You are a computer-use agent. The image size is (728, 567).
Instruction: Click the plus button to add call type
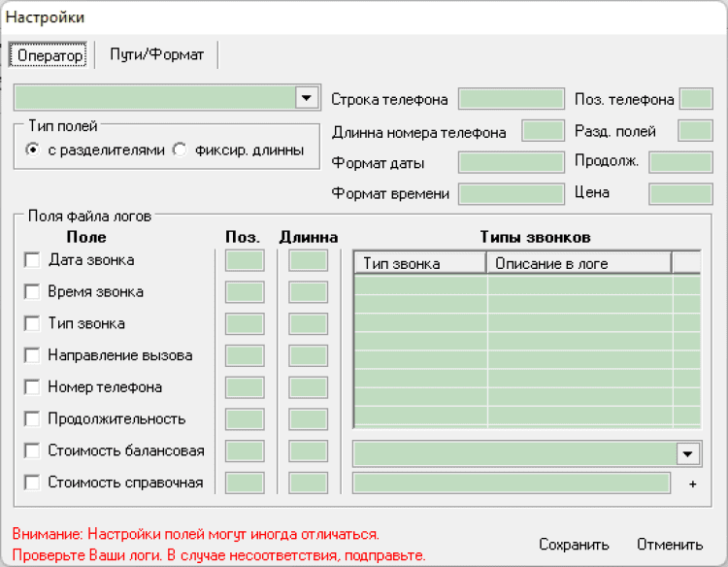tap(692, 484)
